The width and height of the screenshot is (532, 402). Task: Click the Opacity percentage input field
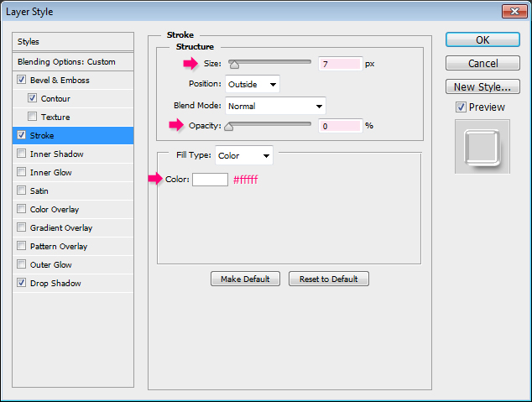point(340,126)
